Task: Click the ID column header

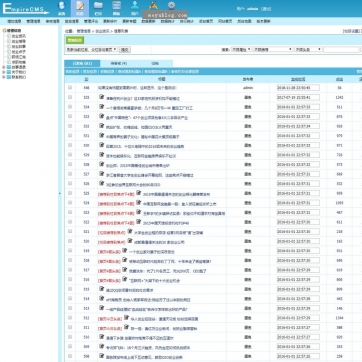Action: point(86,79)
